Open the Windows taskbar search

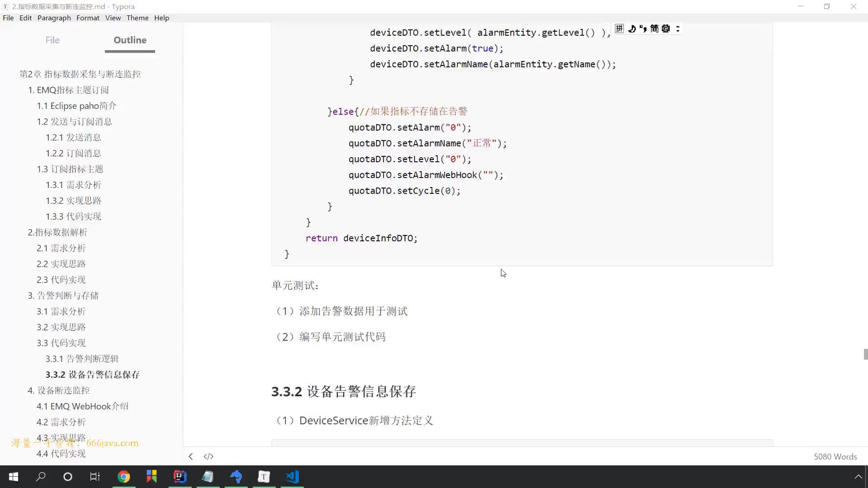point(41,477)
